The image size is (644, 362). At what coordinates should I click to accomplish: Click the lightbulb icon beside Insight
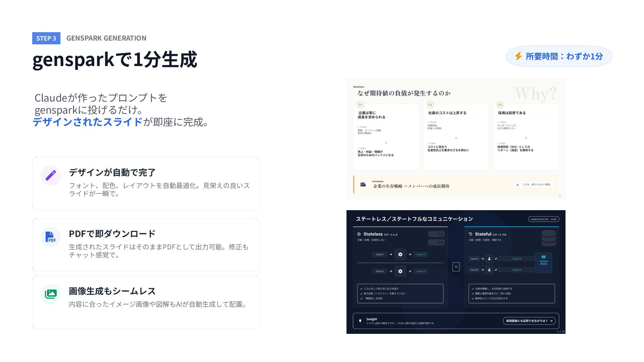[x=360, y=321]
